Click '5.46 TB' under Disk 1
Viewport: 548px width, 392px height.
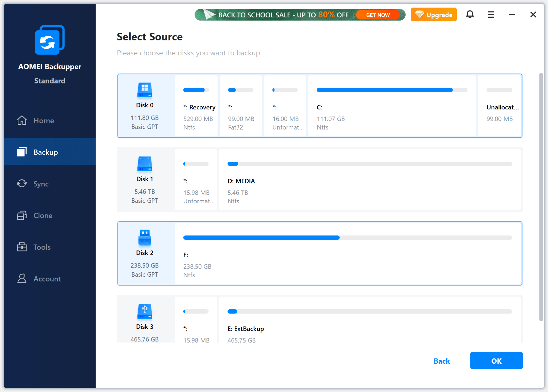145,192
